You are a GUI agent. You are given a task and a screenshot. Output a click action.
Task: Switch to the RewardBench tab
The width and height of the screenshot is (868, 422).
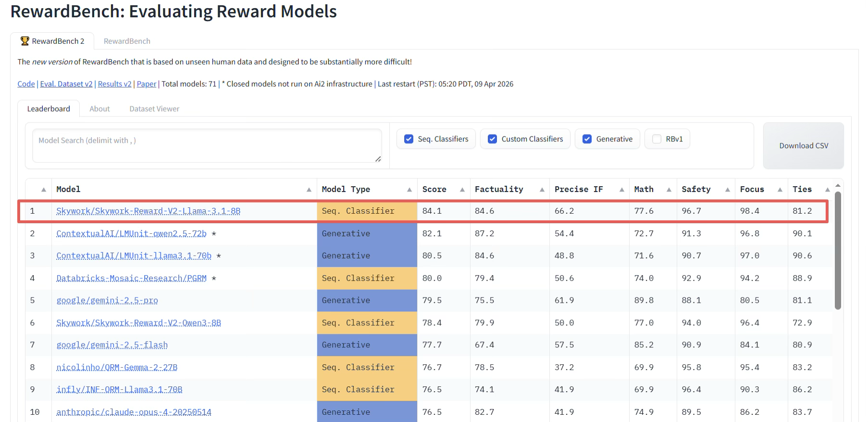click(x=127, y=41)
